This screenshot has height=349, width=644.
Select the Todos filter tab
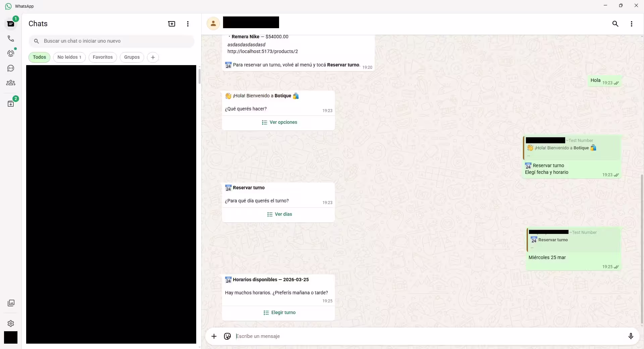click(x=39, y=57)
